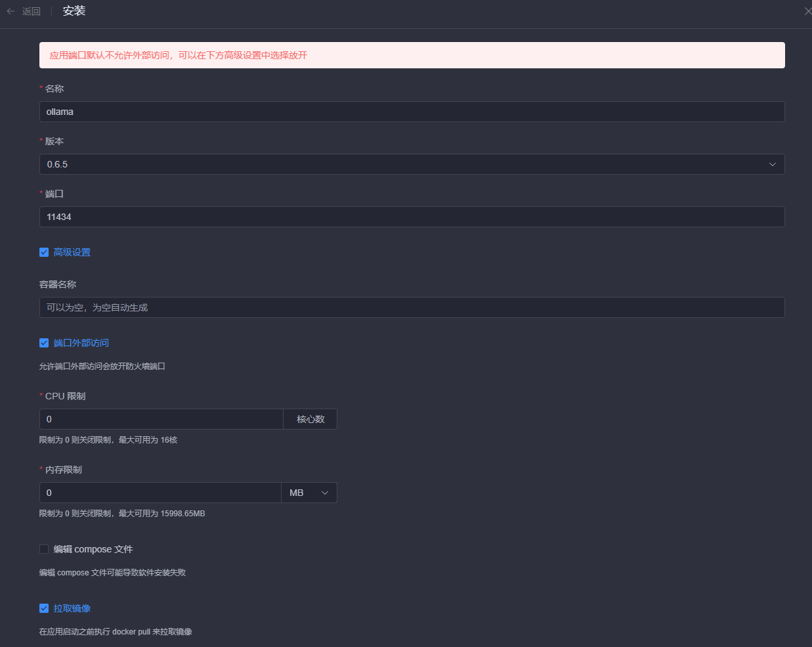
Task: Click the compose 文件可能导致软件安装失败 warning text
Action: 121,573
